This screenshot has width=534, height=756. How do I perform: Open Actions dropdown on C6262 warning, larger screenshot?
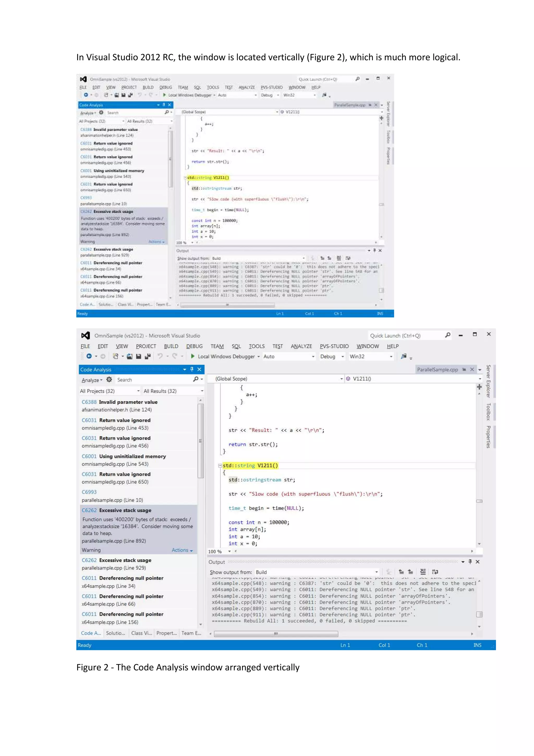click(182, 550)
